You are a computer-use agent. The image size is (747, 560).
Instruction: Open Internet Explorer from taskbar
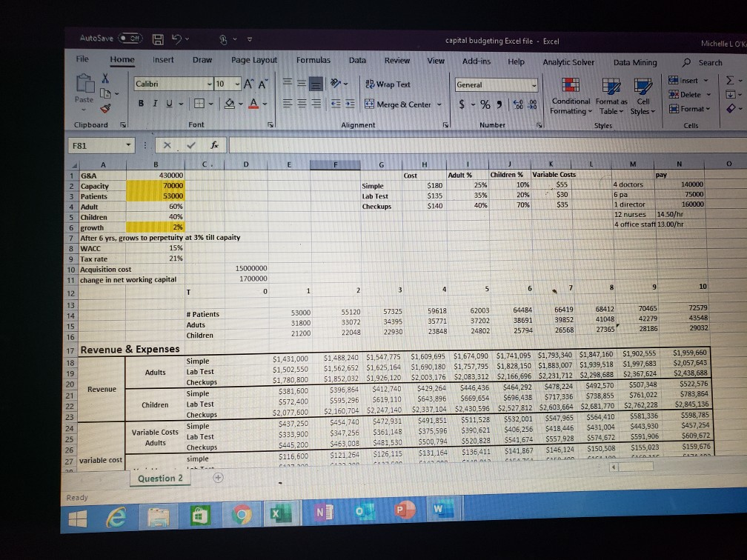(117, 517)
